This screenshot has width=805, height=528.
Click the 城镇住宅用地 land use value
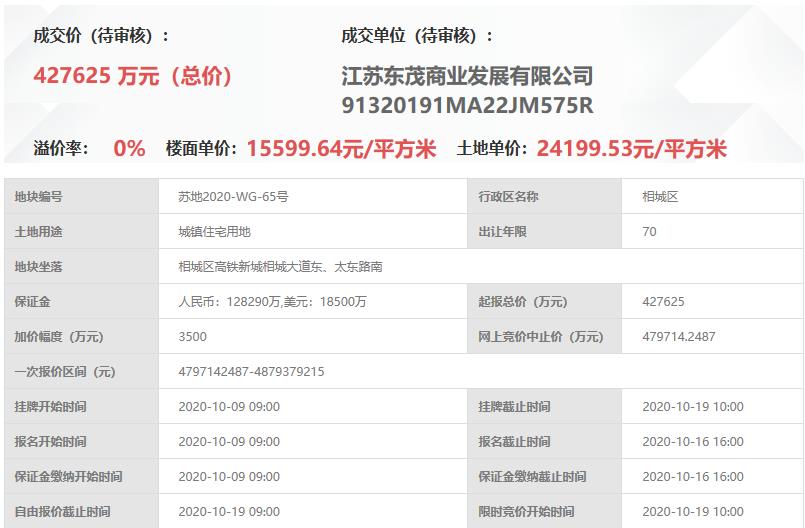click(x=214, y=232)
